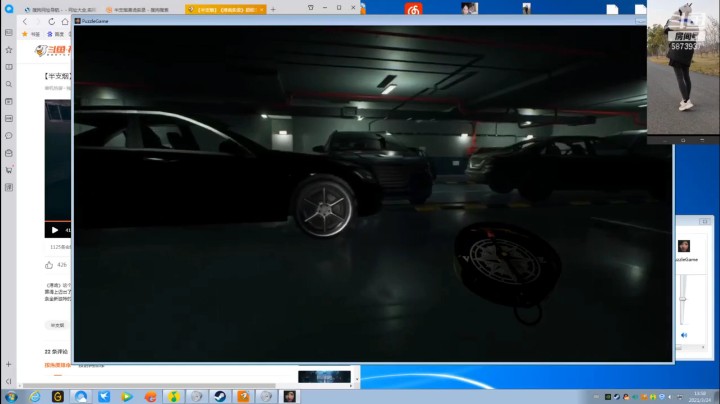
Task: Open the first white document desktop icon
Action: 612,9
